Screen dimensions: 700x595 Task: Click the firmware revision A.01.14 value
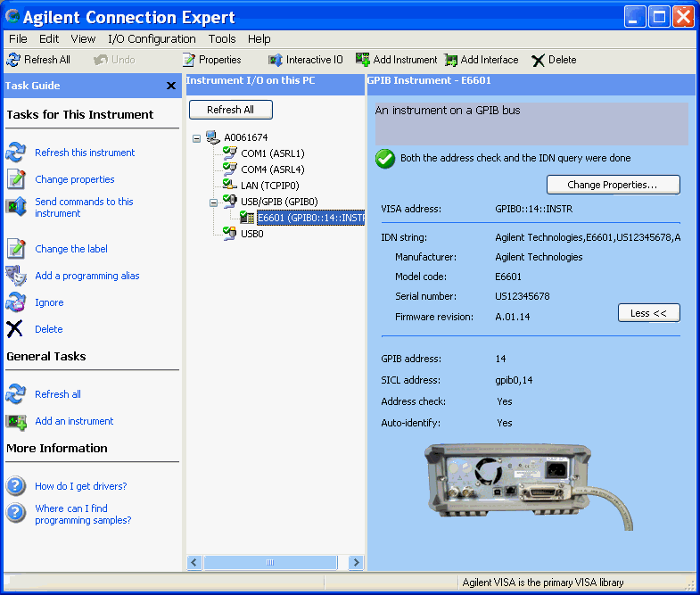[x=513, y=317]
